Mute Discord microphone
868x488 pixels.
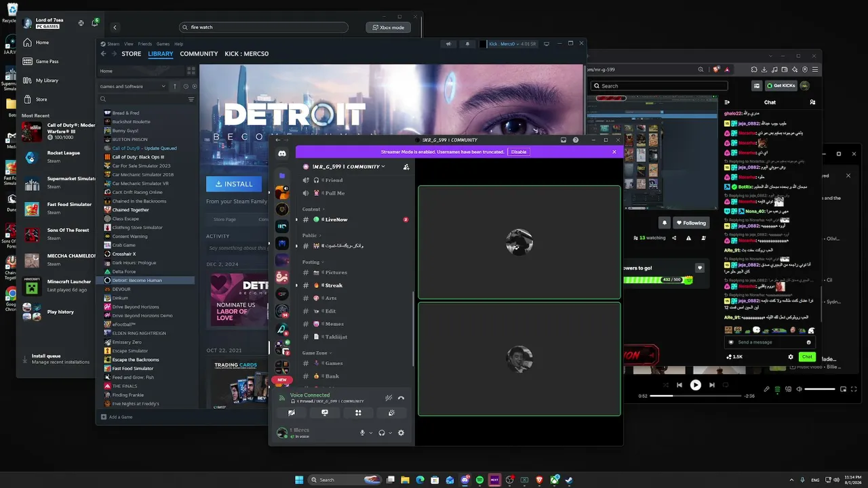362,432
